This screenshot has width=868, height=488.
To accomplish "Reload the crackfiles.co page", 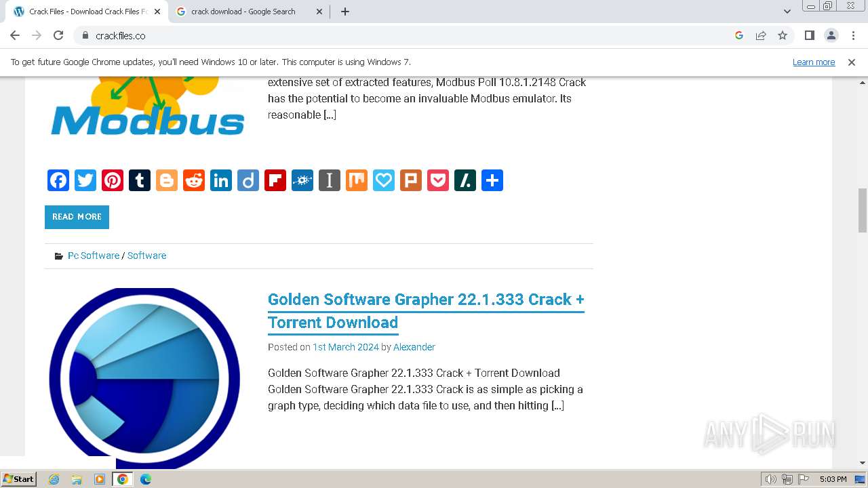I will [58, 35].
